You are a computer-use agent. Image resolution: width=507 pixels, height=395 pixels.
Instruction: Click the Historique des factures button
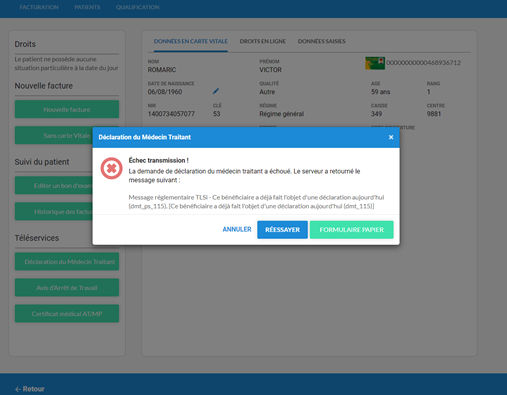pos(54,211)
